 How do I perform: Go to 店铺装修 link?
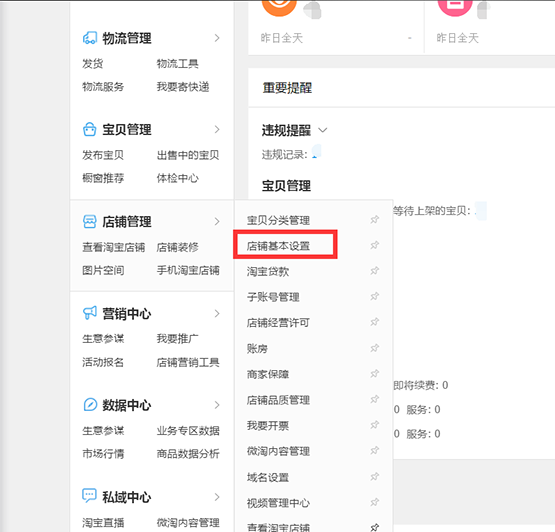177,247
